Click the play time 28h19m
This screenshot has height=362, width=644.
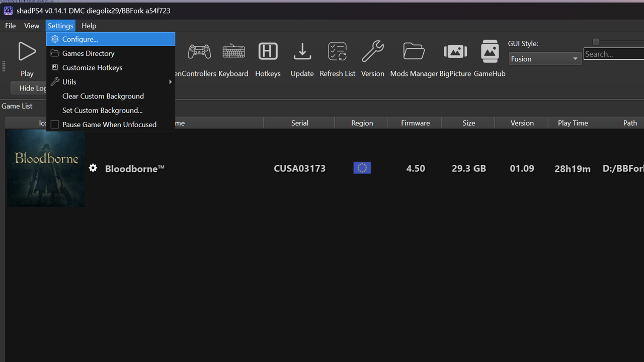point(573,168)
